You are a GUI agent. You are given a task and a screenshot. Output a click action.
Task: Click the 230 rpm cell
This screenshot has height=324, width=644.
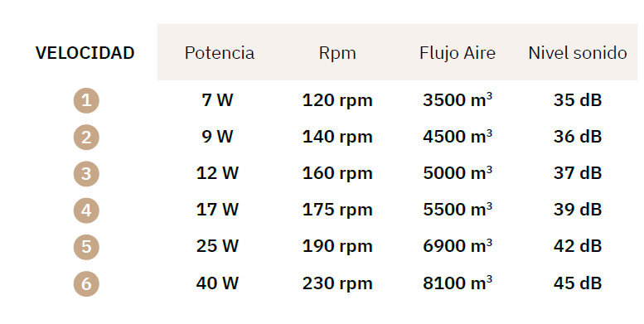click(337, 283)
